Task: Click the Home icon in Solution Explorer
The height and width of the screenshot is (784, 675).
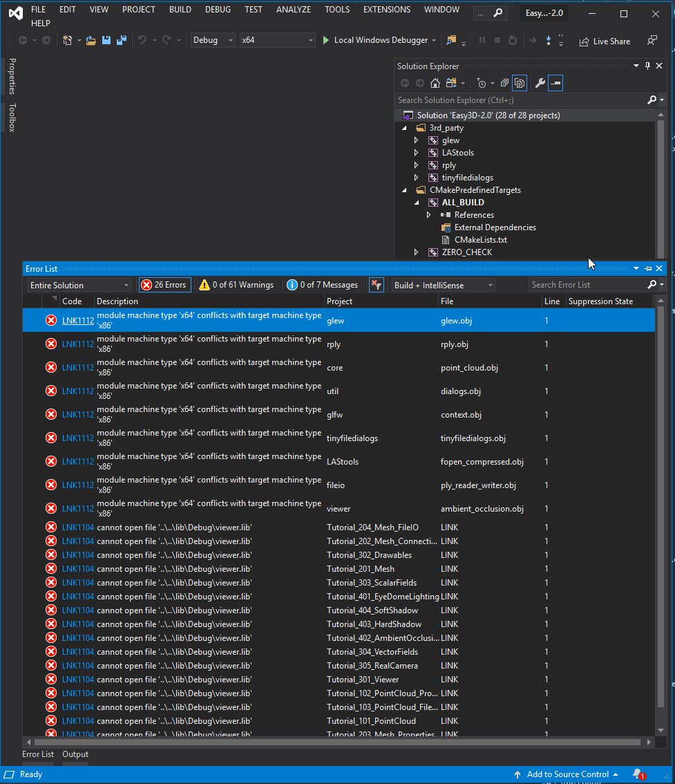Action: (x=435, y=83)
